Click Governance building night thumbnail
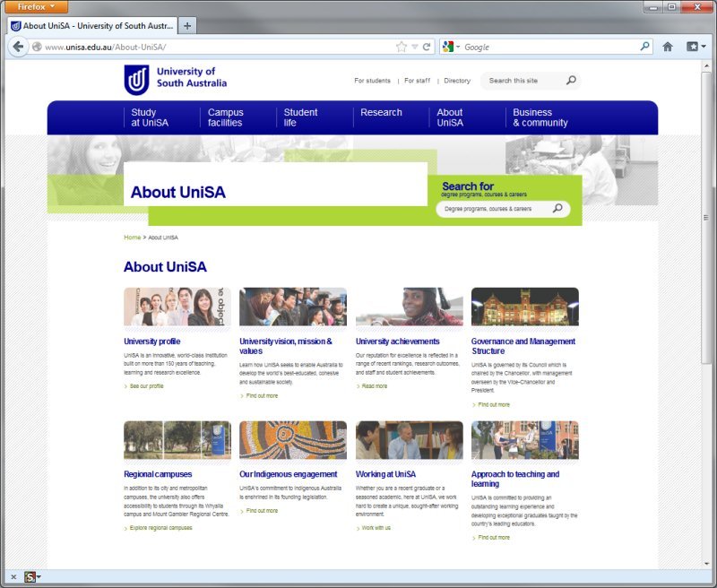 coord(525,307)
